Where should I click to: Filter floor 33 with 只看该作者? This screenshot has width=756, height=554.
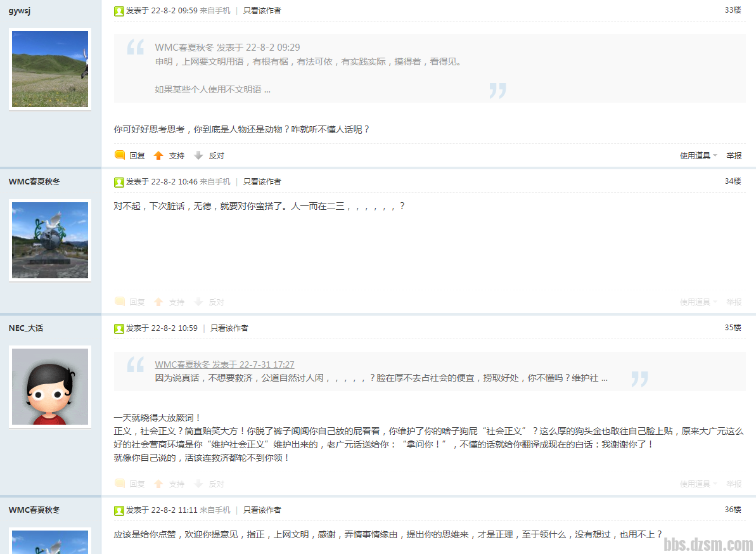[262, 10]
